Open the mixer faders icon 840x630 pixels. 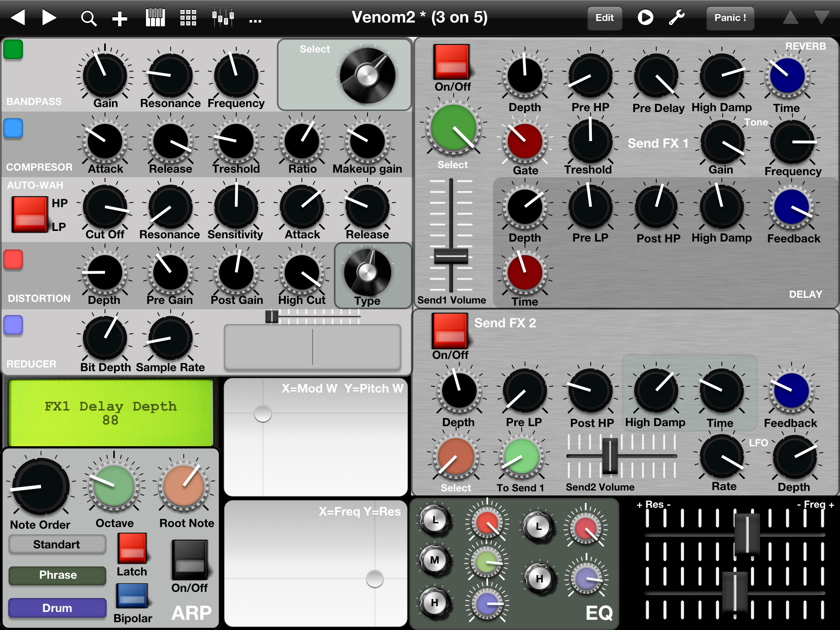click(x=223, y=18)
